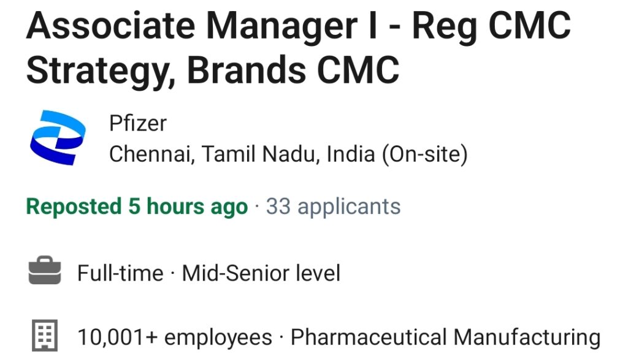Click the Pfizer company logo
The width and height of the screenshot is (628, 364).
click(58, 138)
